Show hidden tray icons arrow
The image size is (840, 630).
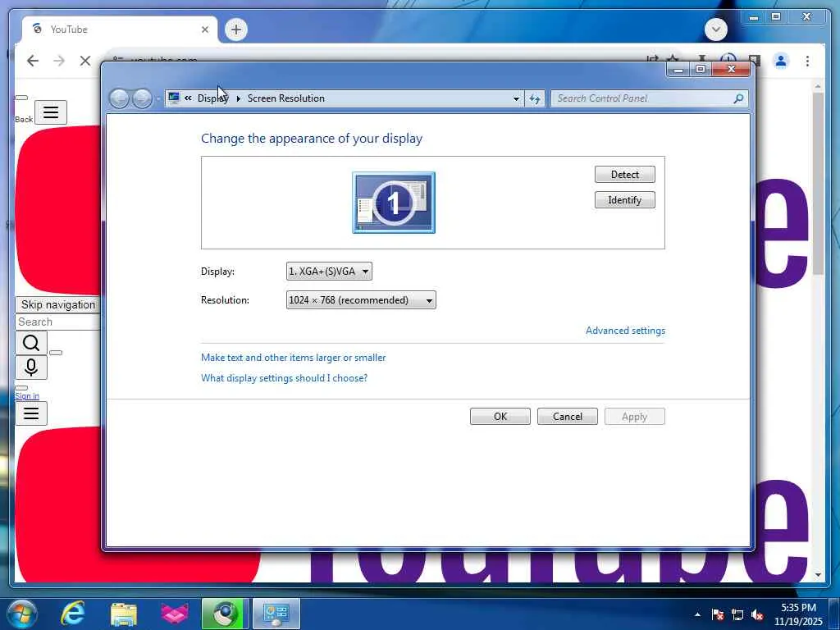pyautogui.click(x=697, y=614)
